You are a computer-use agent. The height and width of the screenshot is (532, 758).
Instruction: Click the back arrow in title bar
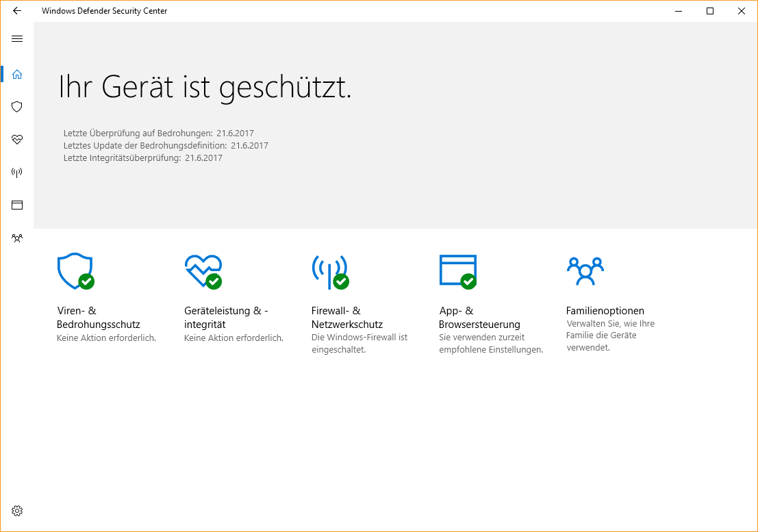click(x=17, y=11)
